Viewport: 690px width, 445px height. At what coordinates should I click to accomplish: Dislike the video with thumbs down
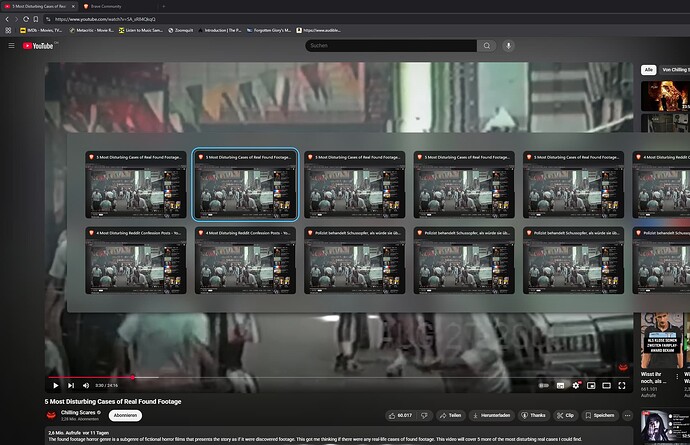pyautogui.click(x=424, y=416)
